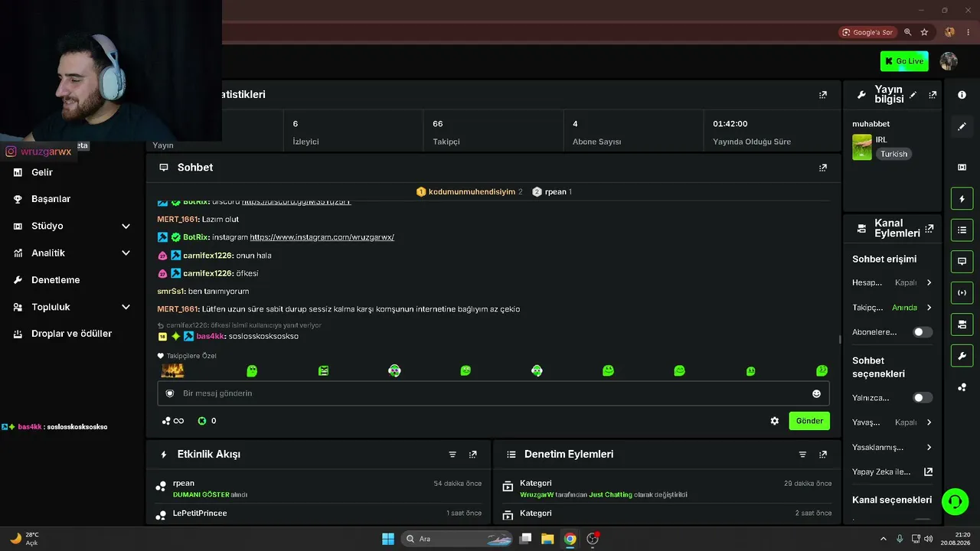The width and height of the screenshot is (980, 551).
Task: Expand the Analitik sidebar section
Action: pyautogui.click(x=126, y=253)
